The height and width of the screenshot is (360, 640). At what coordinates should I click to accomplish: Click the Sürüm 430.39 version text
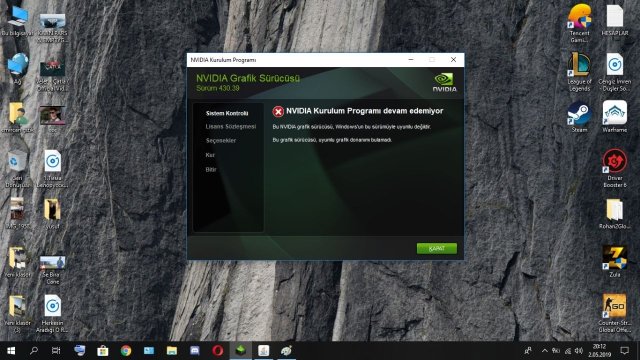point(218,88)
